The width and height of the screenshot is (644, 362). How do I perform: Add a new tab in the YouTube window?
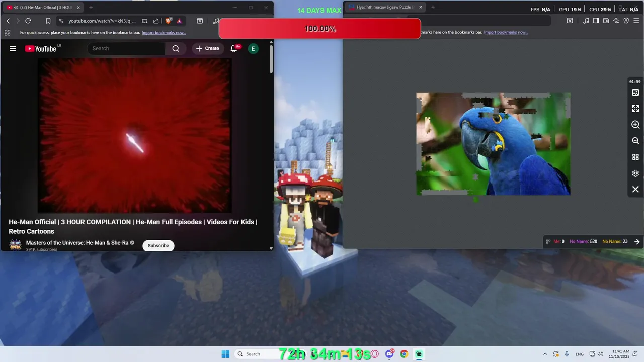pyautogui.click(x=91, y=8)
